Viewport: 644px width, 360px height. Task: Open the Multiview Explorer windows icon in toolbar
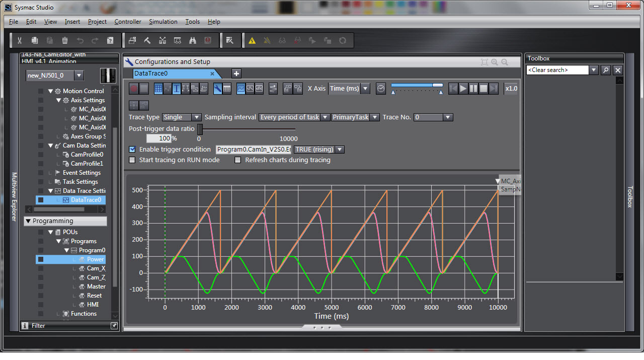(x=132, y=41)
